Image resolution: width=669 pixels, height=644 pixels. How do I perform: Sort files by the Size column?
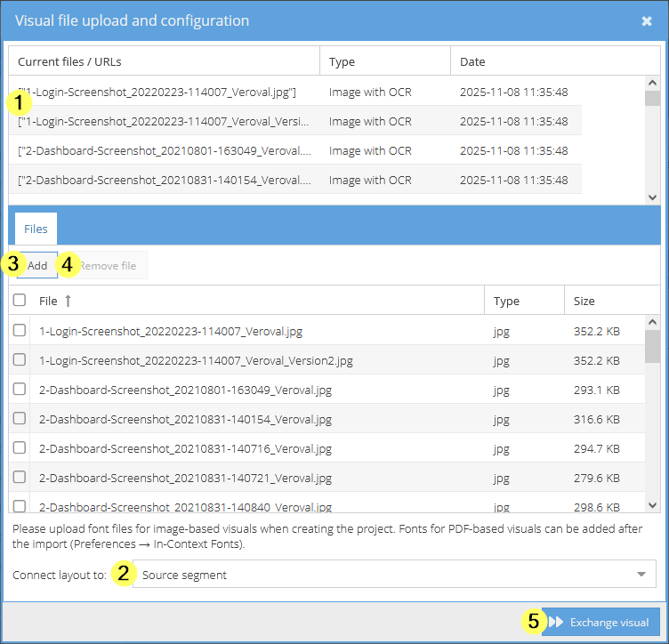click(x=584, y=302)
